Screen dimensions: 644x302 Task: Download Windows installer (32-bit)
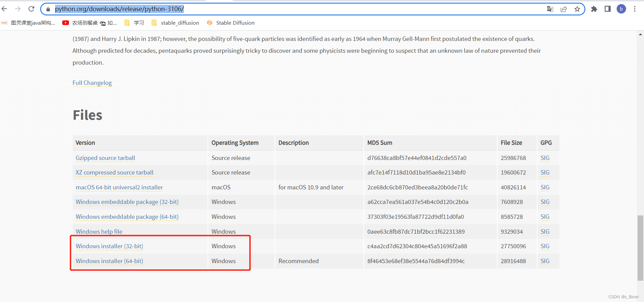point(109,246)
